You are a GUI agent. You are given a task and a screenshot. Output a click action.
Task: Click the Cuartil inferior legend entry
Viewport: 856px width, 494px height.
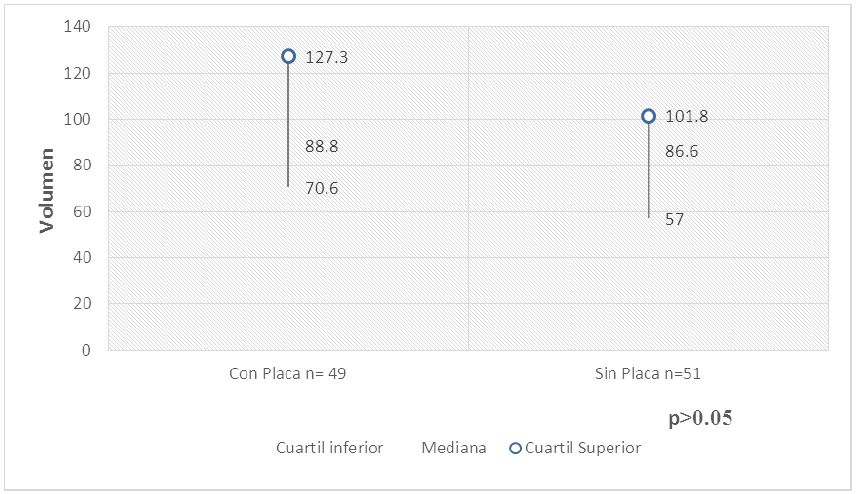pyautogui.click(x=329, y=448)
